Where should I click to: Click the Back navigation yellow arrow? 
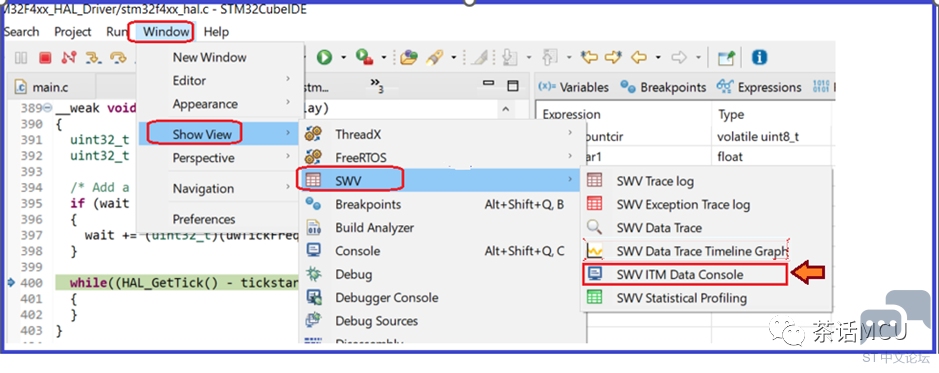pyautogui.click(x=639, y=57)
